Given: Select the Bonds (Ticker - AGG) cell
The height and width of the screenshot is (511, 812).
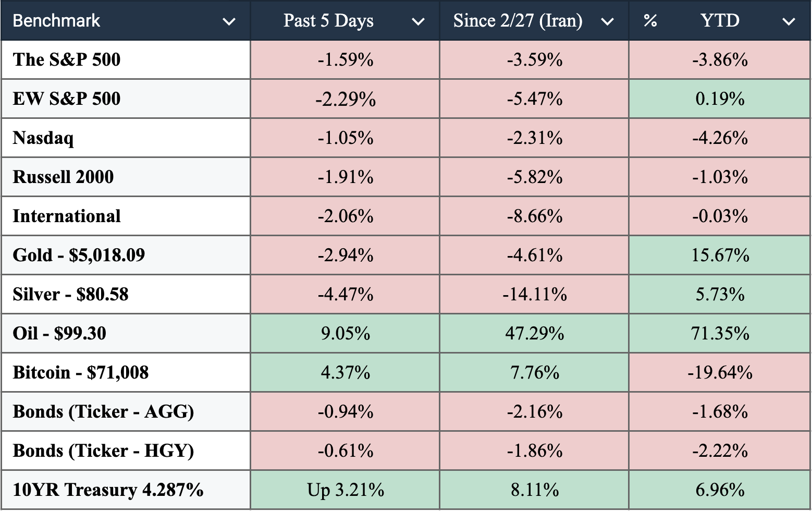Looking at the screenshot, I should click(x=103, y=412).
